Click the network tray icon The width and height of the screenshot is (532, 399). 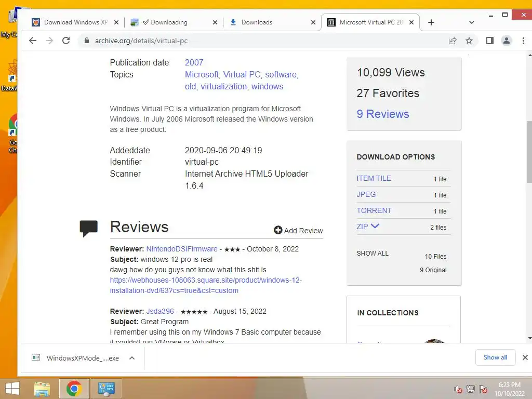coord(471,389)
